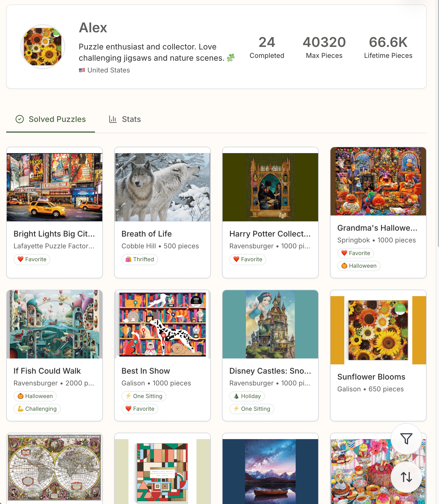Click the checkmark icon beside Solved Puzzles
This screenshot has width=439, height=504.
(x=19, y=119)
